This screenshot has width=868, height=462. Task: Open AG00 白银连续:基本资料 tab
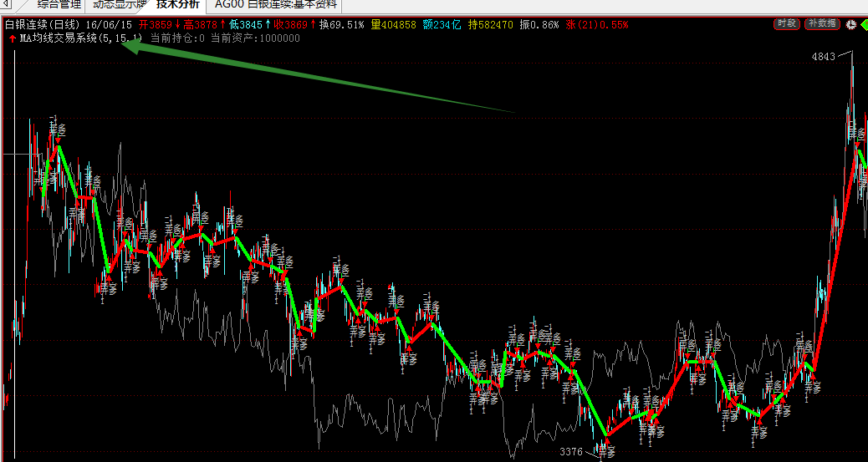click(x=275, y=5)
